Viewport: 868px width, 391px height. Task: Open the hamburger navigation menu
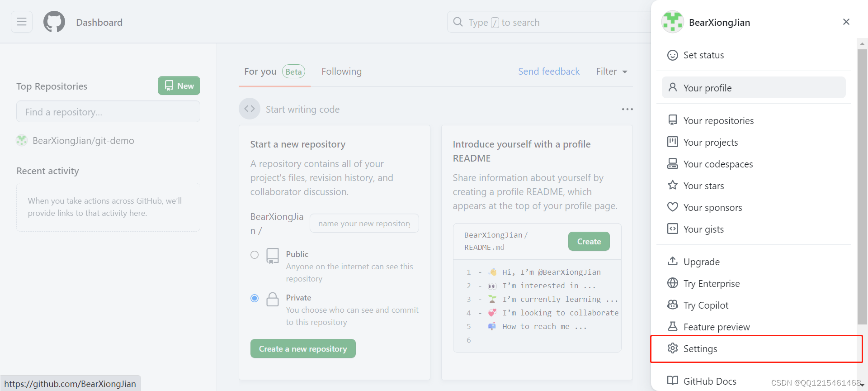tap(22, 22)
